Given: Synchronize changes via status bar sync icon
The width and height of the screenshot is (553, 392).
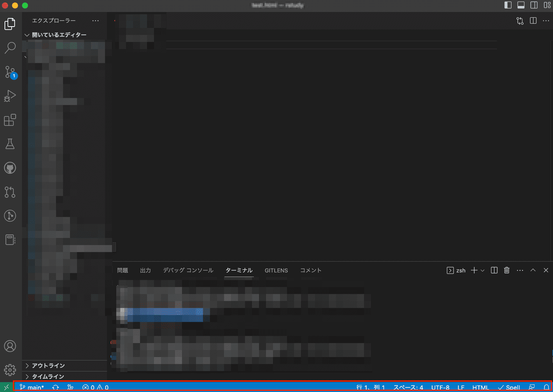Looking at the screenshot, I should click(x=56, y=387).
